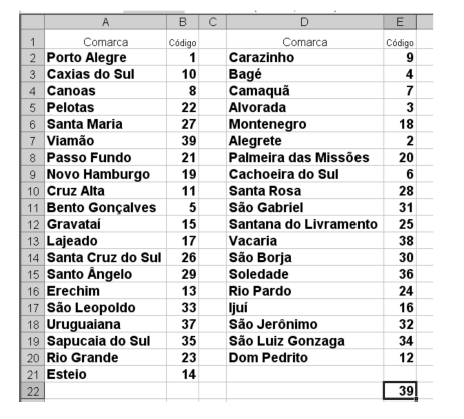The width and height of the screenshot is (464, 419).
Task: Click the Carazinho cell
Action: click(x=305, y=57)
